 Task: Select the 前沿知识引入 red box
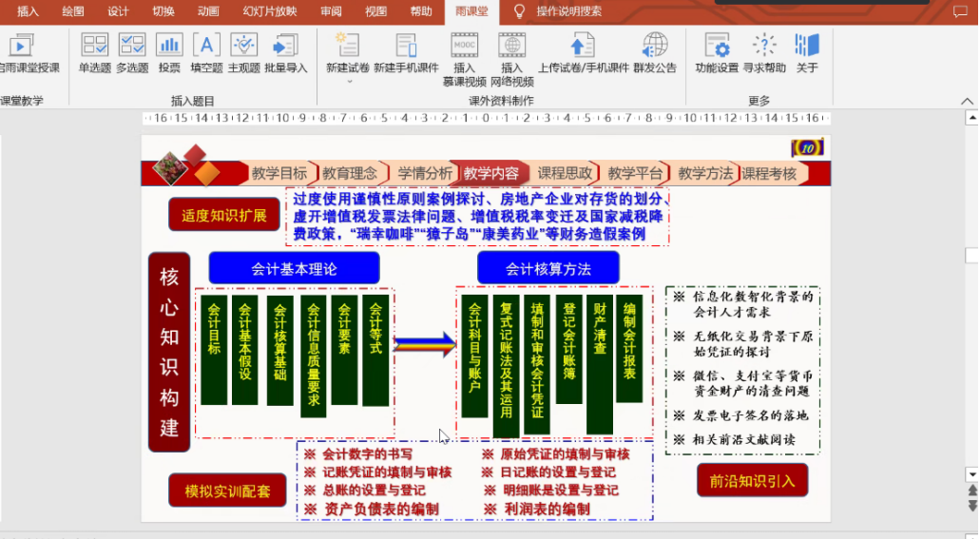pos(752,481)
